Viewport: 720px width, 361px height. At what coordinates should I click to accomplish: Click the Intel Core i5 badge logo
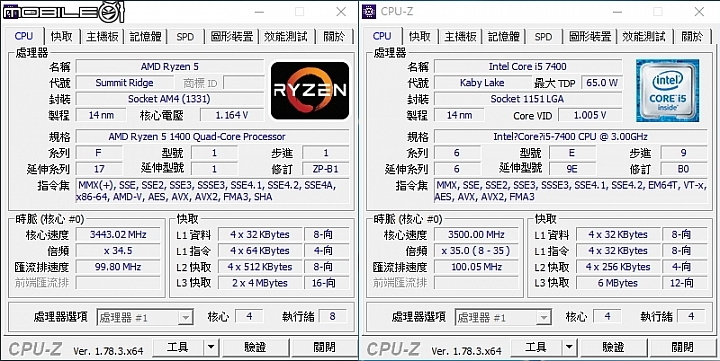668,90
